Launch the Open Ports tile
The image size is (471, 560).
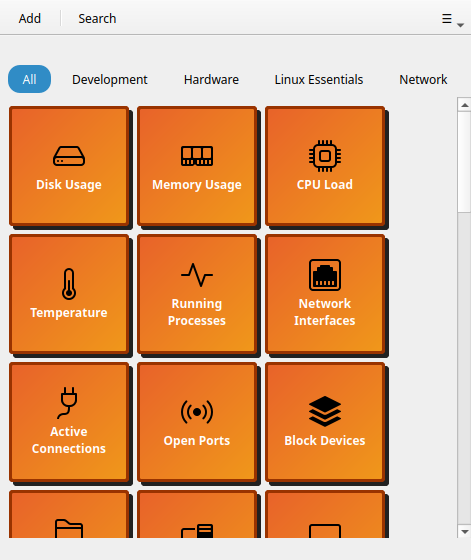click(197, 422)
